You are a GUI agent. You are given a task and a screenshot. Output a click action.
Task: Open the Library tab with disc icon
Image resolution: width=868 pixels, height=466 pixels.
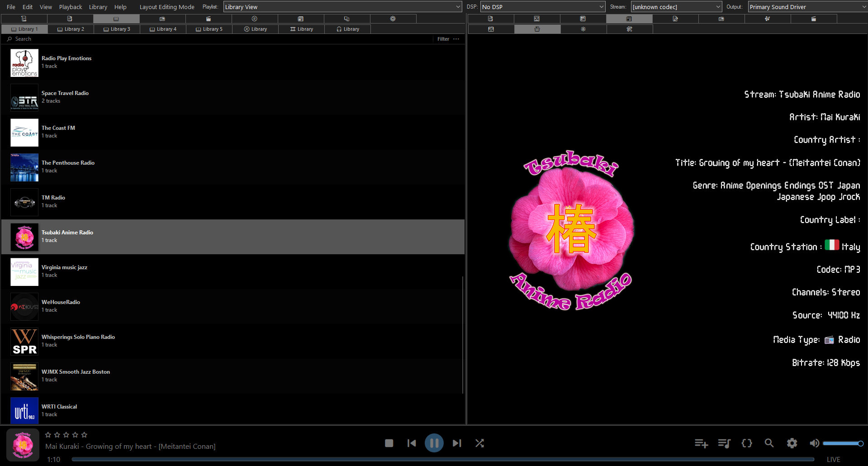tap(255, 29)
